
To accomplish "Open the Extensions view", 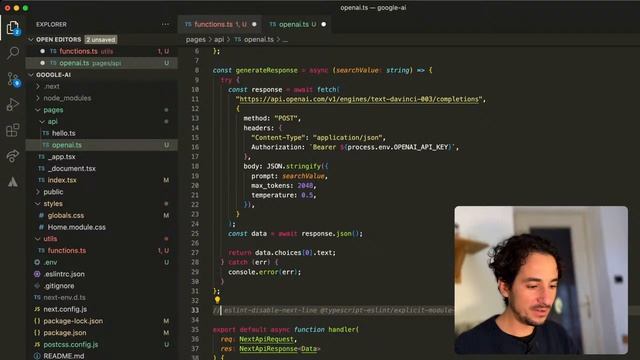I will click(13, 130).
